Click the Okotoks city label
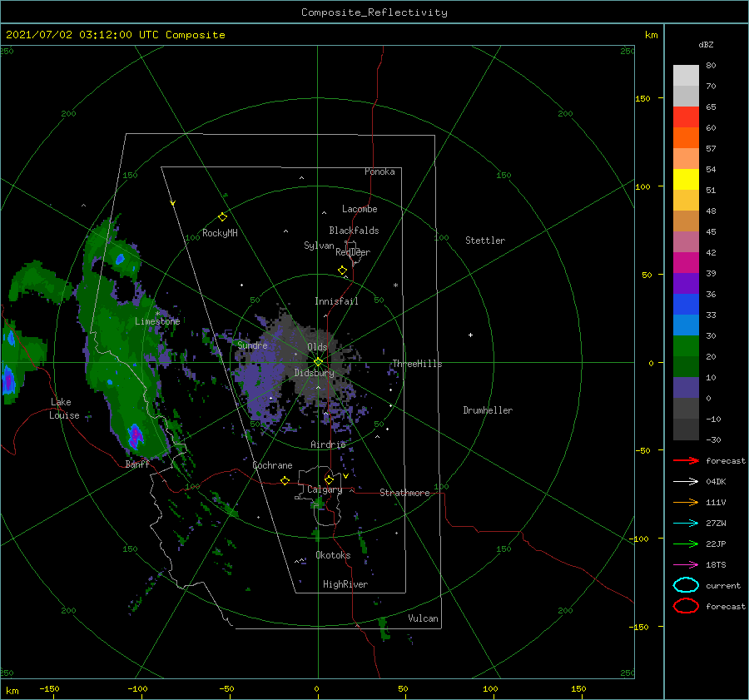Screen dimensions: 749x700 pos(334,555)
